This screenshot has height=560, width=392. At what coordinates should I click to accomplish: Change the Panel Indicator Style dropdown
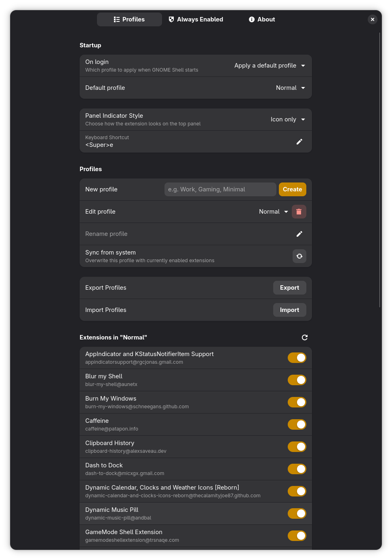287,119
